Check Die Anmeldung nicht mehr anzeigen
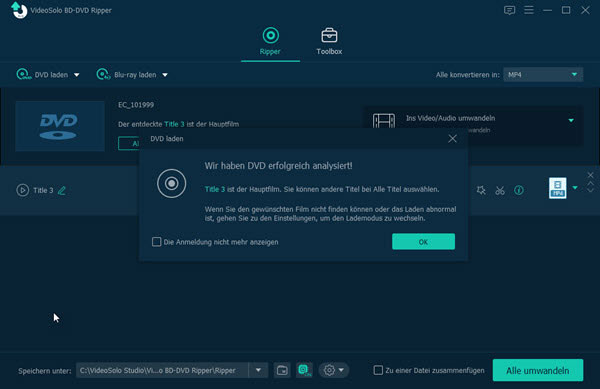The width and height of the screenshot is (600, 389). click(x=157, y=242)
